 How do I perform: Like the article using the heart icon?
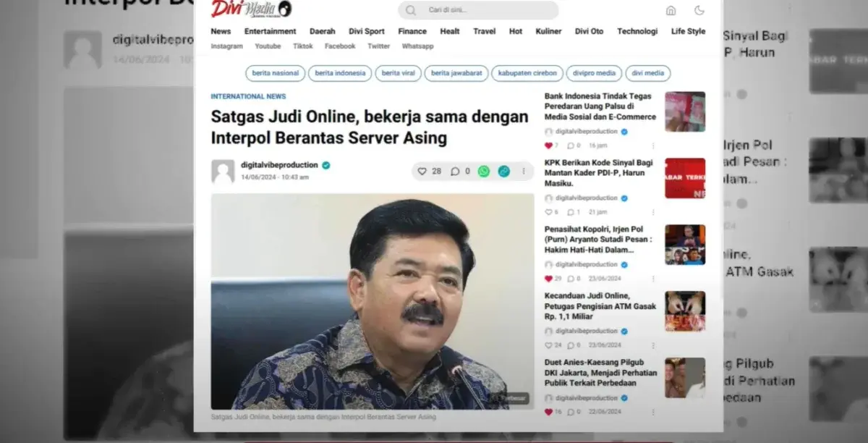tap(422, 172)
